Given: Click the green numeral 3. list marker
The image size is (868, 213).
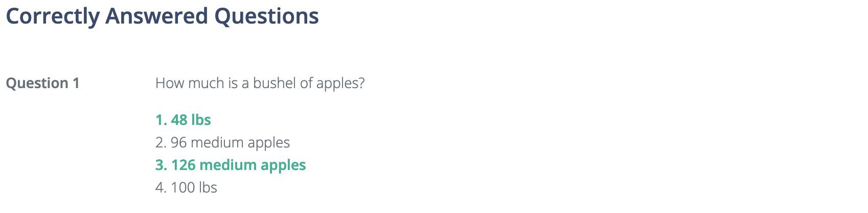Looking at the screenshot, I should coord(161,165).
